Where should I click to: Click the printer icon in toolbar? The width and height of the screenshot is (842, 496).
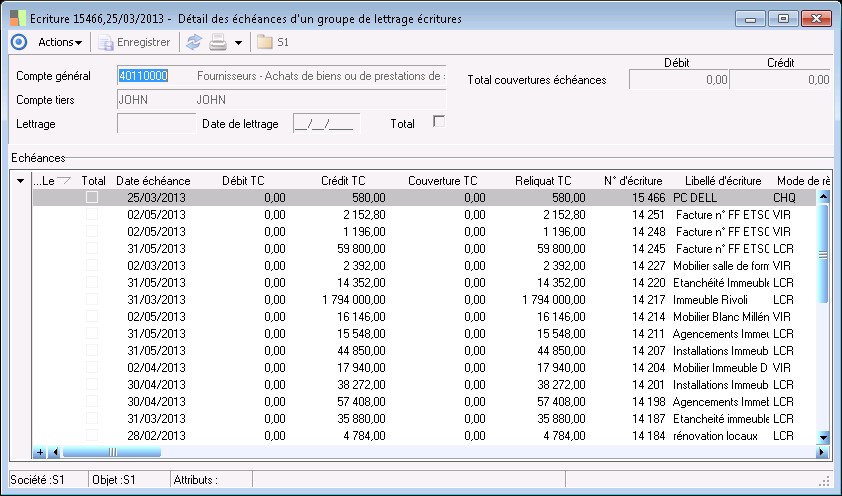[217, 42]
